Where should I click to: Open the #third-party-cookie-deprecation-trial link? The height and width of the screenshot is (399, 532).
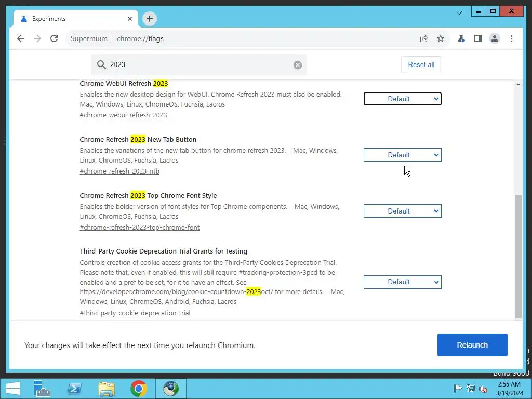pyautogui.click(x=135, y=313)
